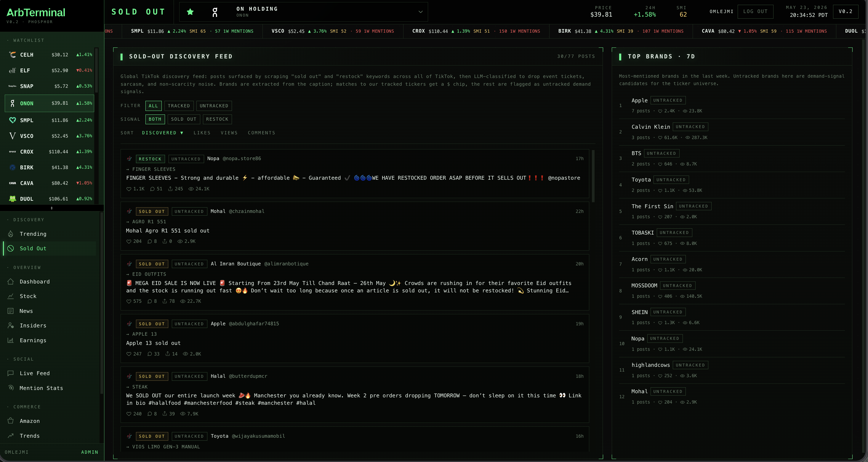
Task: Click the ON Holding logo icon in header
Action: coord(215,12)
